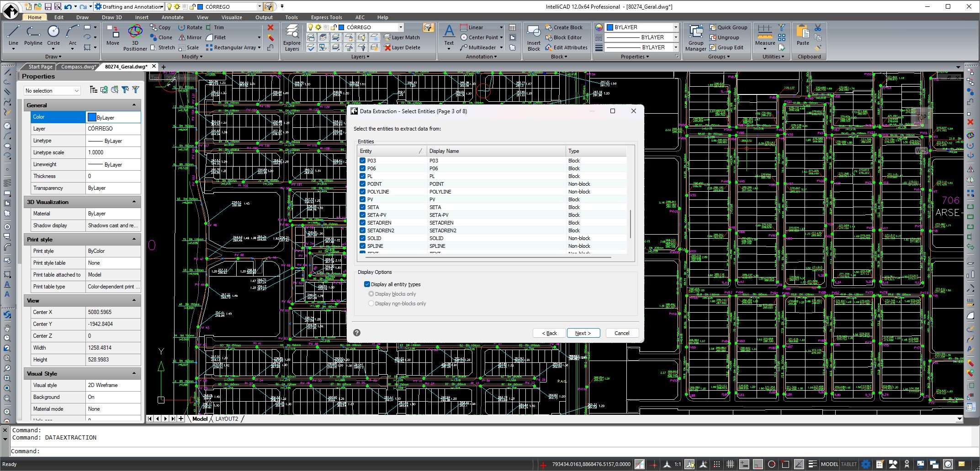This screenshot has width=980, height=471.
Task: Disable the SOLID entity checkbox
Action: click(362, 238)
